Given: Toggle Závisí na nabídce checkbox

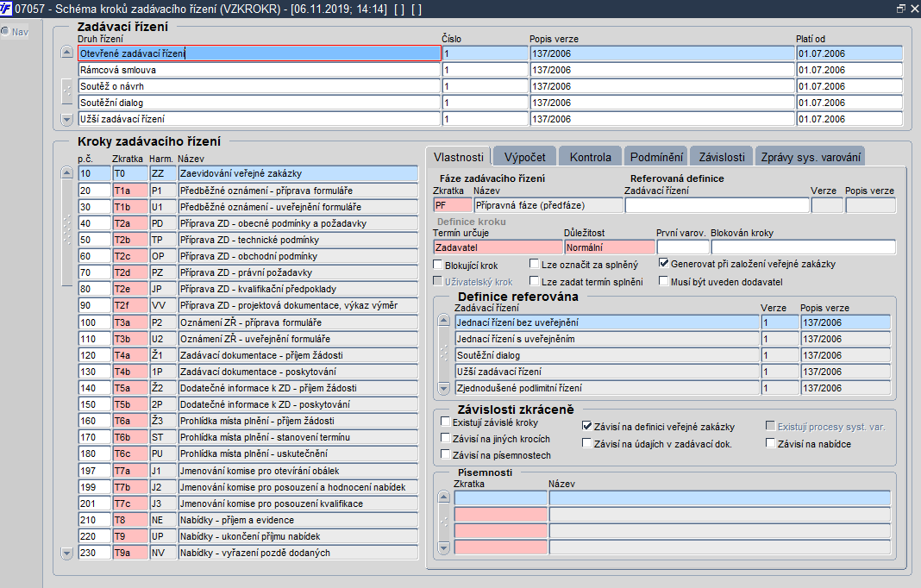Looking at the screenshot, I should pyautogui.click(x=771, y=443).
